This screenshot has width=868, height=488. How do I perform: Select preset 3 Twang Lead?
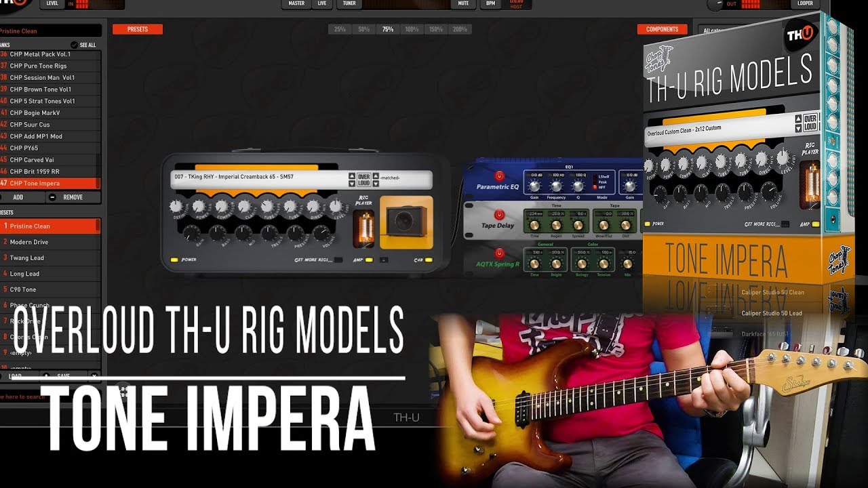click(50, 258)
